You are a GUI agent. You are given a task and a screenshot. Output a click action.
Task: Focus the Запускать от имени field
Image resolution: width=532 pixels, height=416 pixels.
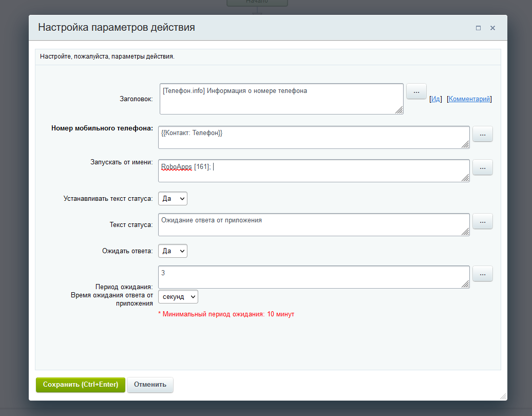[x=313, y=171]
